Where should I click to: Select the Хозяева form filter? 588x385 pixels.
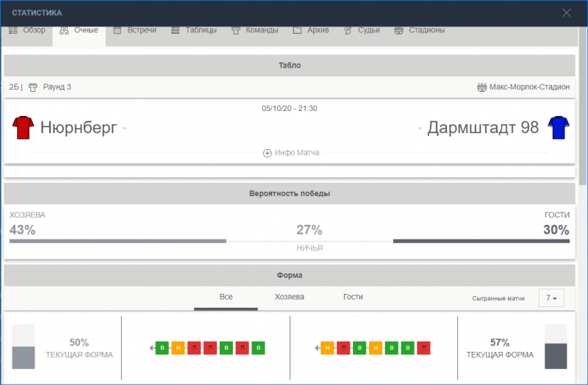tap(289, 297)
